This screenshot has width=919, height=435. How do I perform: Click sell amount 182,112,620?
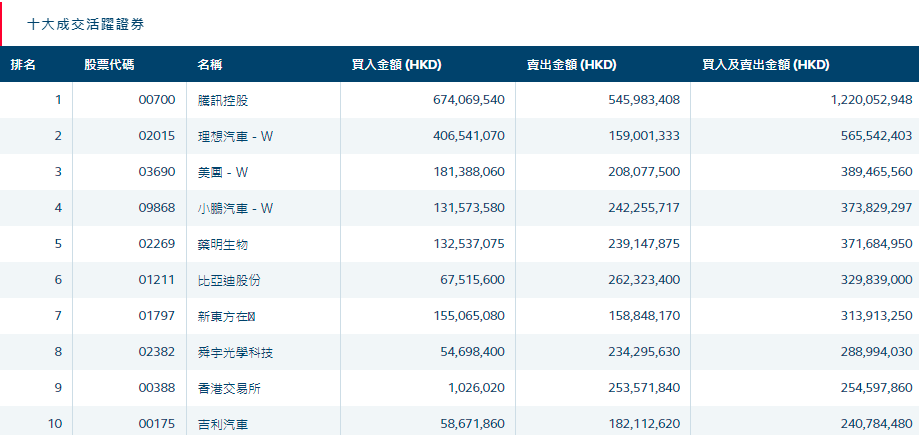click(x=644, y=424)
